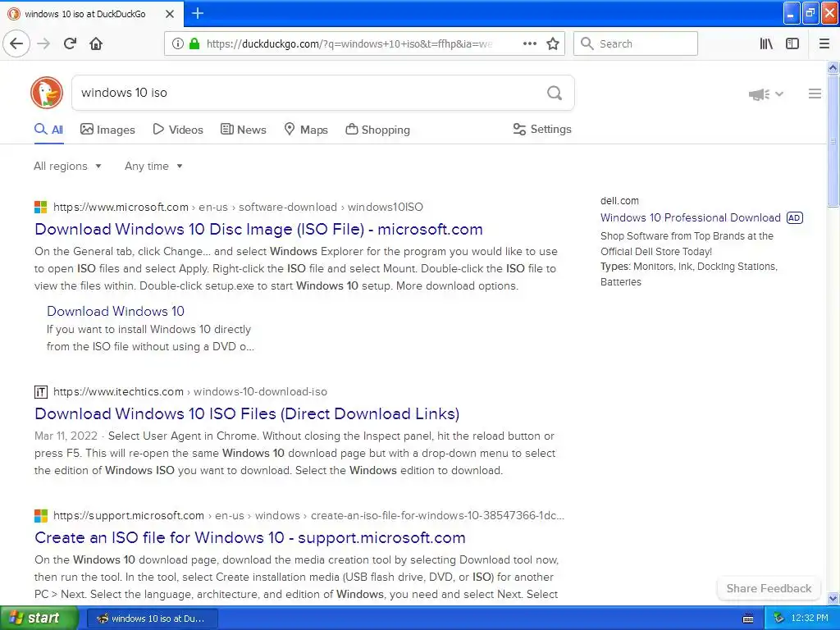Submit search with the magnifier icon
Viewport: 840px width, 630px height.
pyautogui.click(x=555, y=93)
